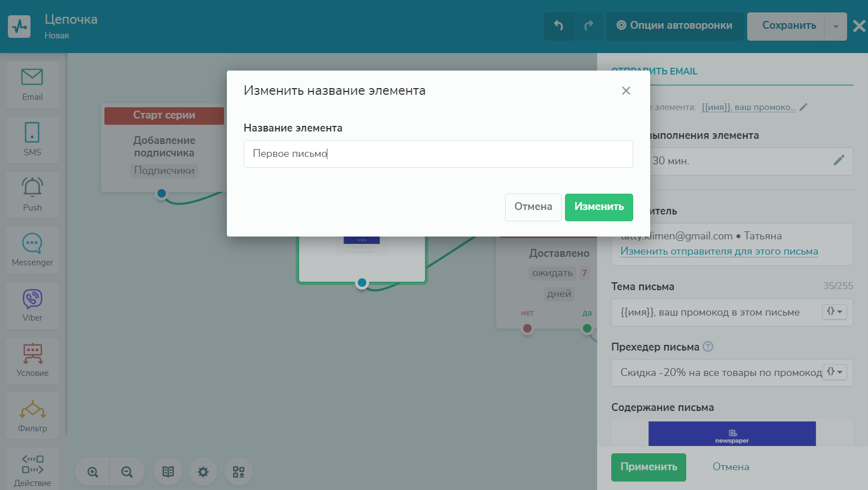Expand the Сохранить dropdown arrow
Image resolution: width=868 pixels, height=490 pixels.
835,27
